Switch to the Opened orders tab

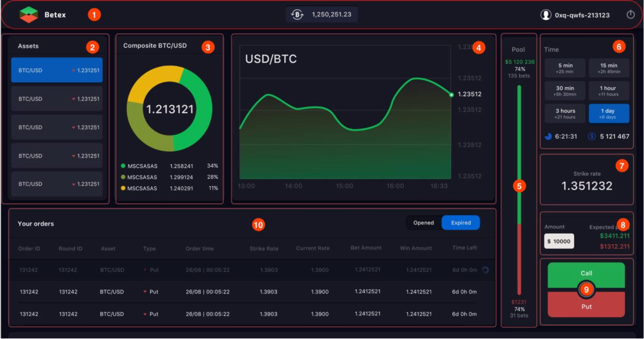[x=424, y=222]
